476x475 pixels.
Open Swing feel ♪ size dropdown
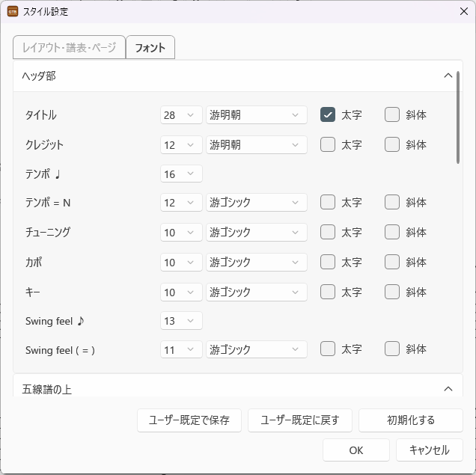[x=181, y=321]
